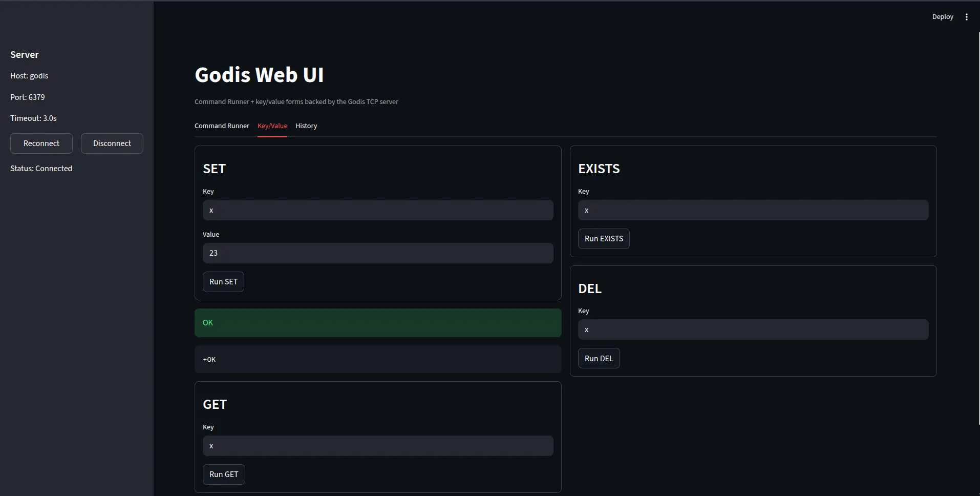This screenshot has height=496, width=980.
Task: Click the SET section heading
Action: (x=214, y=169)
